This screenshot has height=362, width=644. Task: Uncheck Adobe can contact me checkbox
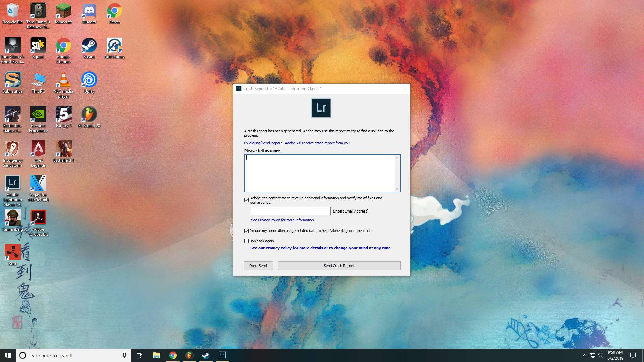tap(247, 200)
